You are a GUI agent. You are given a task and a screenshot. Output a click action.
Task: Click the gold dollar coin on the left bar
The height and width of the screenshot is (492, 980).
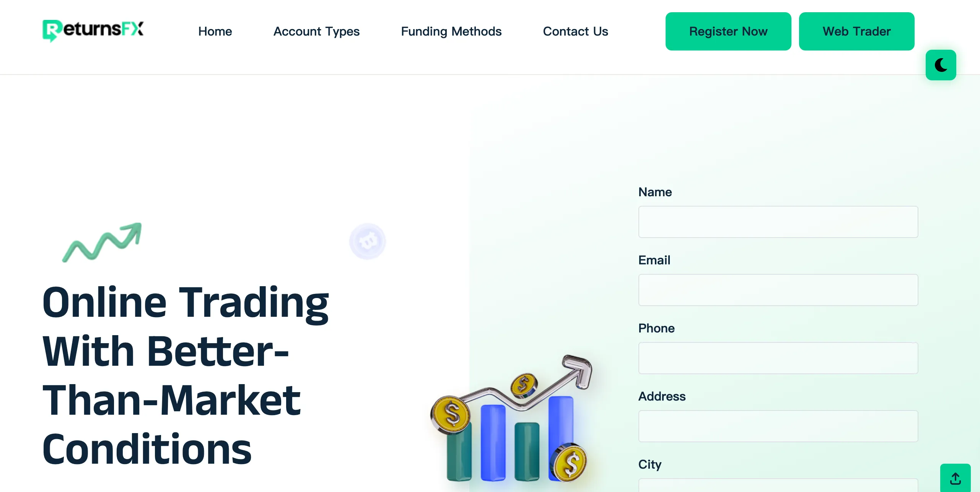pos(451,414)
